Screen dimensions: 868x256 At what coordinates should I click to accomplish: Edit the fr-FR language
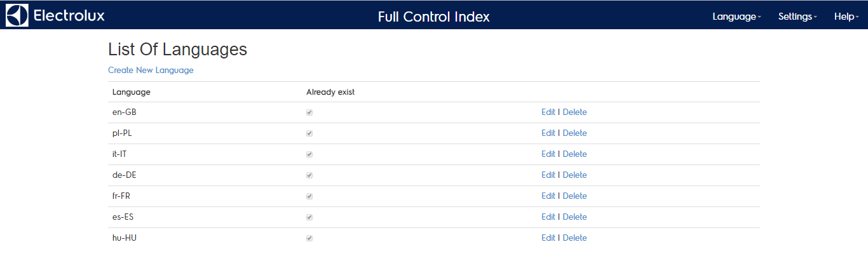point(548,196)
